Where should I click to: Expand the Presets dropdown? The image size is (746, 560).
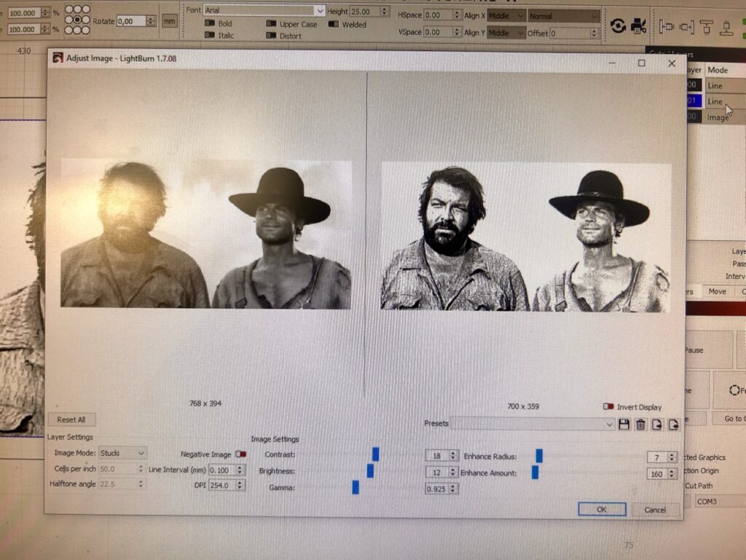click(x=533, y=424)
